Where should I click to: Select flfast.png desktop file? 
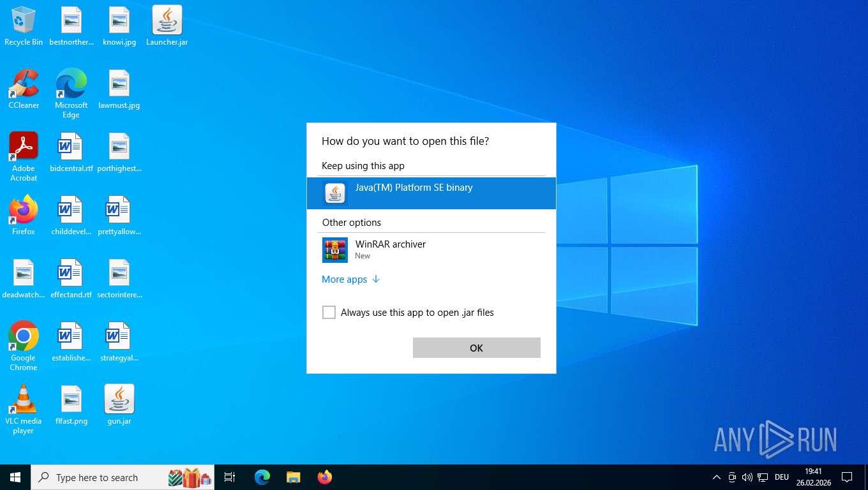(71, 405)
